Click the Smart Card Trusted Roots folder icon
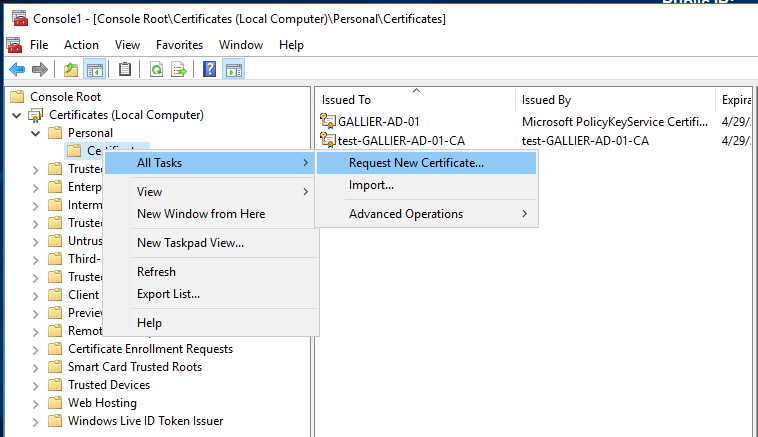 tap(55, 367)
